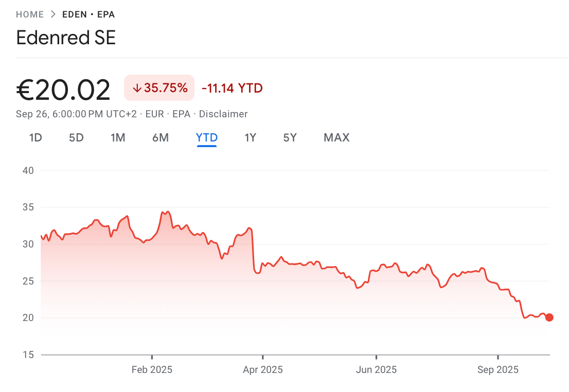Image resolution: width=569 pixels, height=392 pixels.
Task: Open the 6M chart view
Action: coord(160,137)
